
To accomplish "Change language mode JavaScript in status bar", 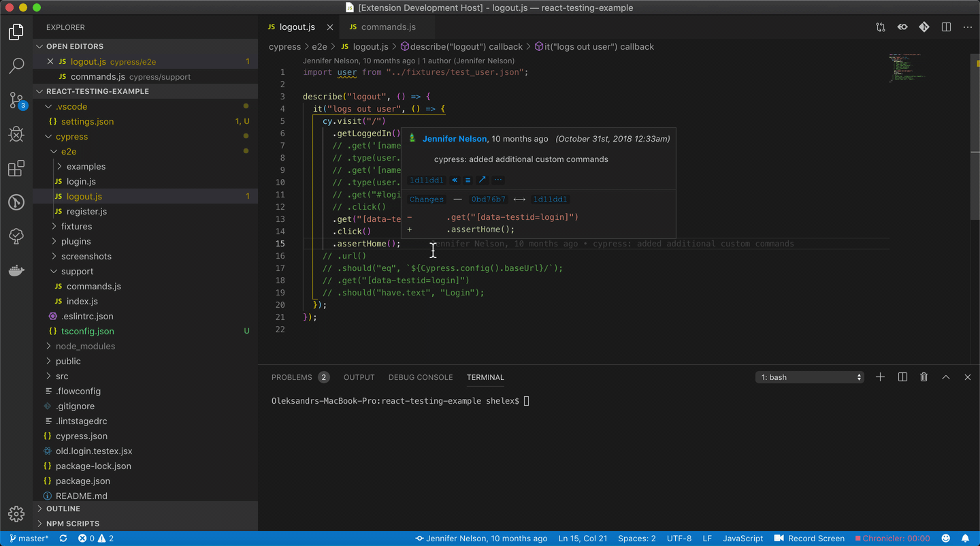I will (x=742, y=539).
